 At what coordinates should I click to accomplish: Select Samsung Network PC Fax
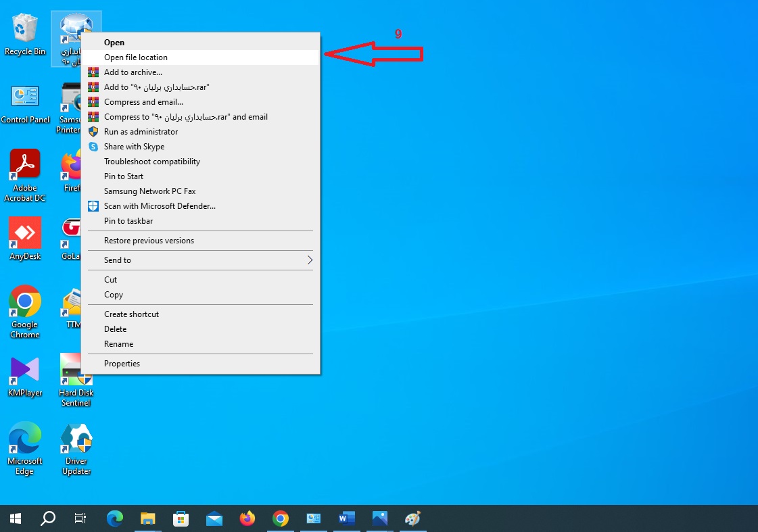click(x=201, y=191)
